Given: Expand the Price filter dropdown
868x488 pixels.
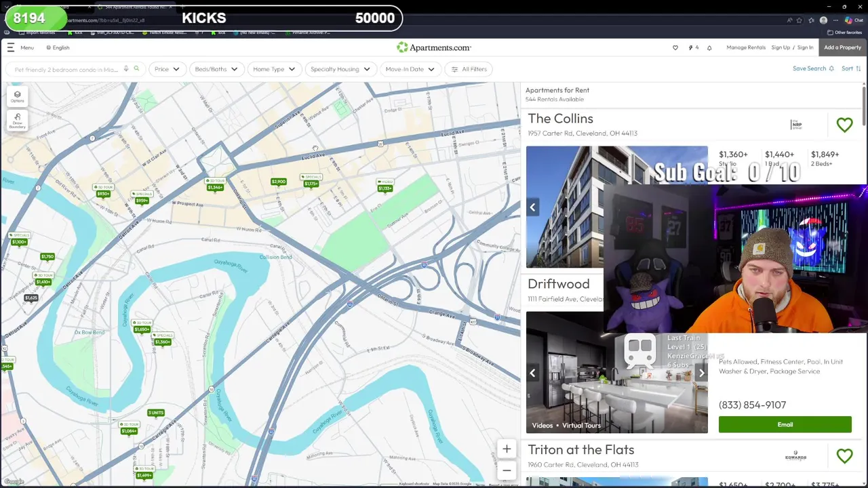Looking at the screenshot, I should click(167, 69).
